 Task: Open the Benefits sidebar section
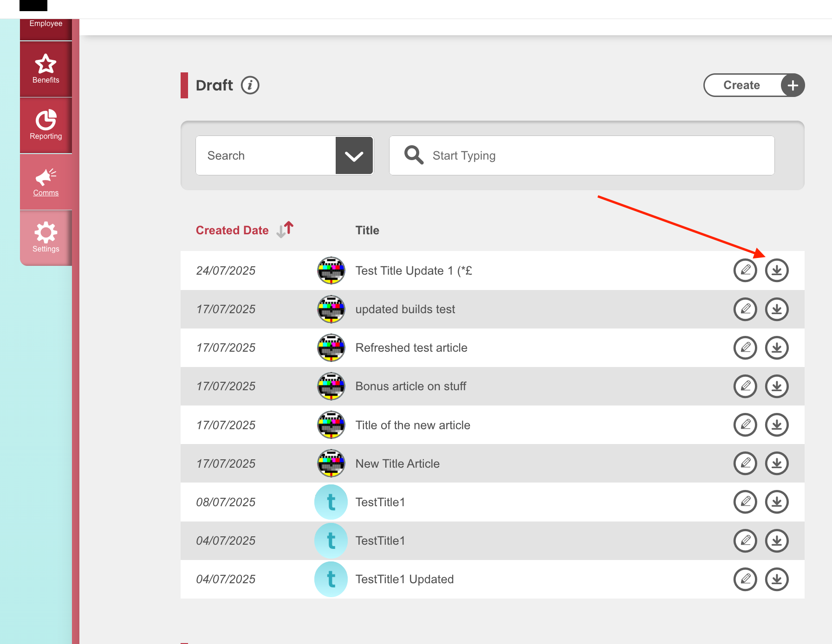[x=46, y=69]
